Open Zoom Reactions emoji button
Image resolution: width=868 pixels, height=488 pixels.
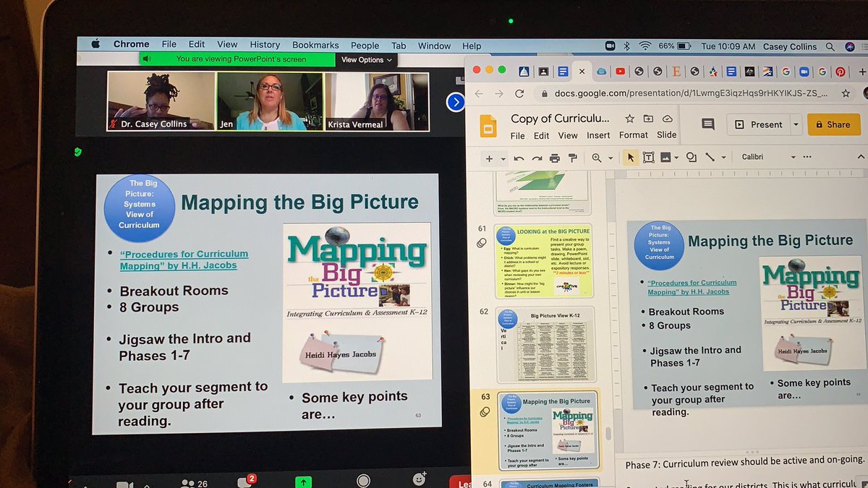pos(419,479)
